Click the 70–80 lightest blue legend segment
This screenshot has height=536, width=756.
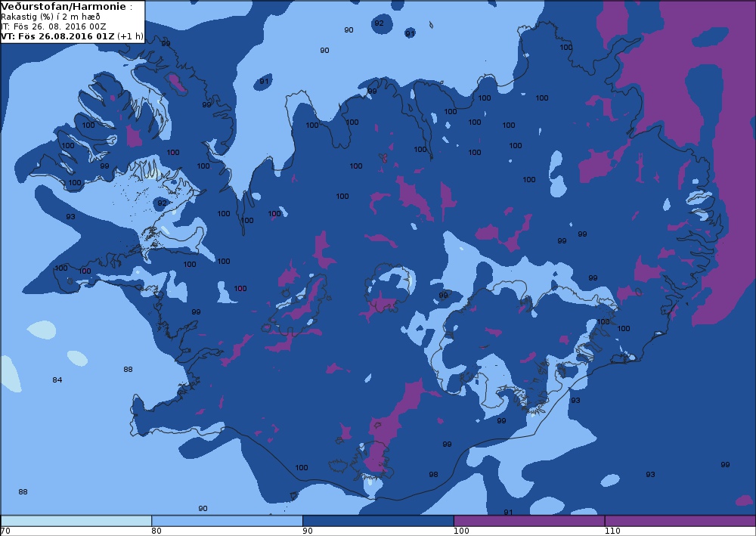(76, 521)
